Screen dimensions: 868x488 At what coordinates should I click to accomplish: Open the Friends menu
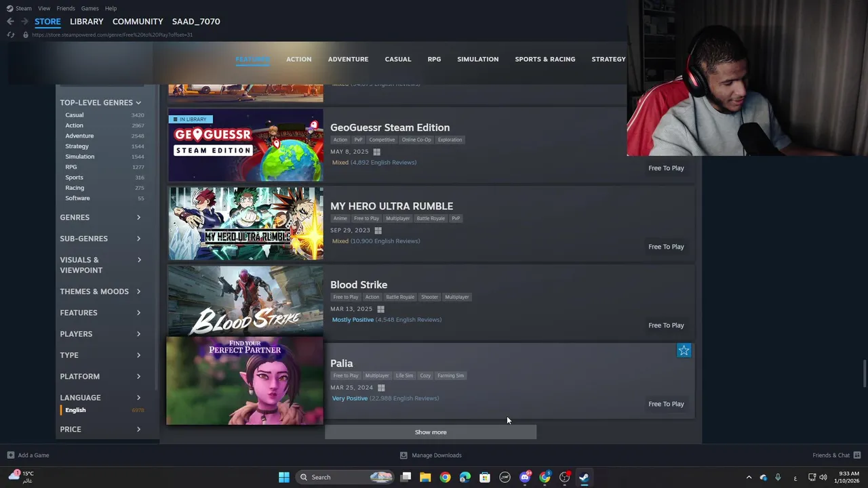coord(66,8)
